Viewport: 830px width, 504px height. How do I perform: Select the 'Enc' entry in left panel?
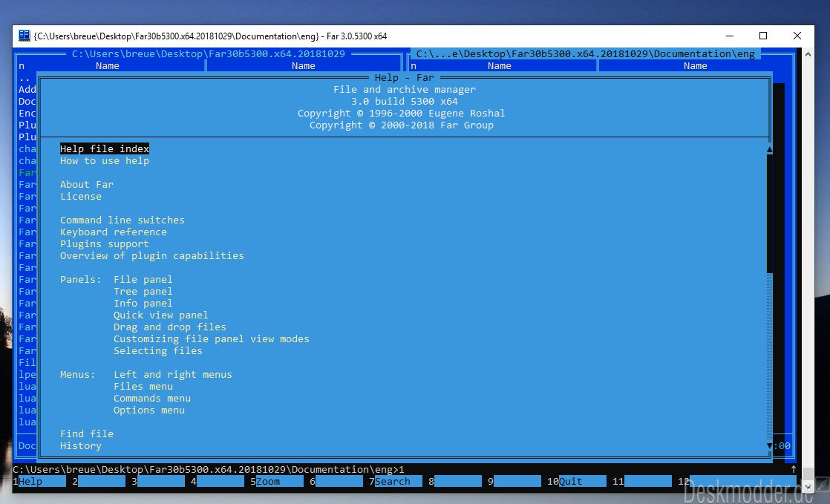tap(27, 114)
